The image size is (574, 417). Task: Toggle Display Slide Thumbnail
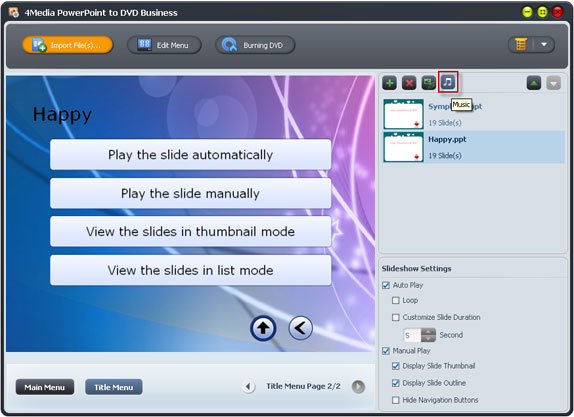tap(395, 366)
